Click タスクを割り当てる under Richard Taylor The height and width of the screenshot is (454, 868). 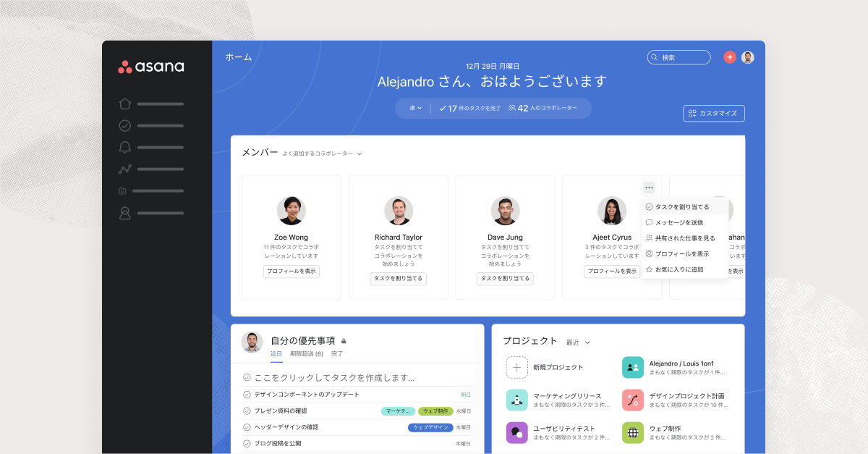point(399,279)
